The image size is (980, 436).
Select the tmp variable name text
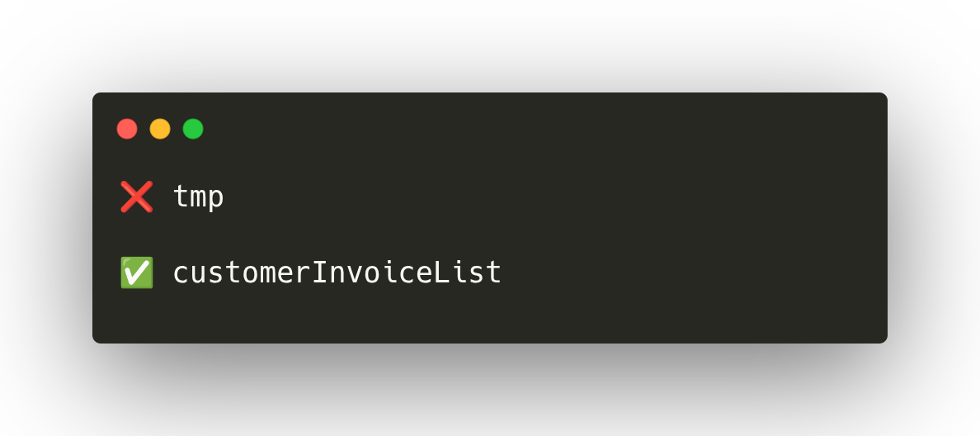(198, 197)
